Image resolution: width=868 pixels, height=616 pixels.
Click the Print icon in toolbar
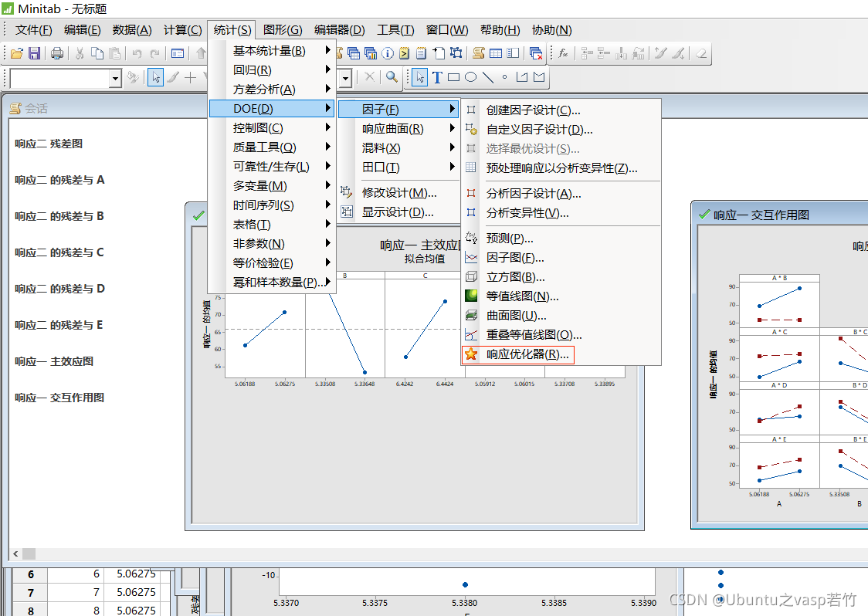point(57,53)
